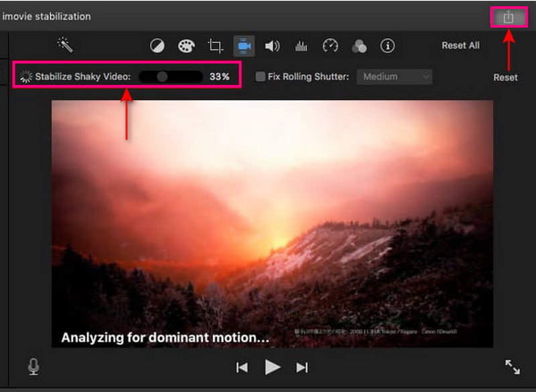The width and height of the screenshot is (536, 392).
Task: Select the Color Correction palette icon
Action: coord(187,46)
